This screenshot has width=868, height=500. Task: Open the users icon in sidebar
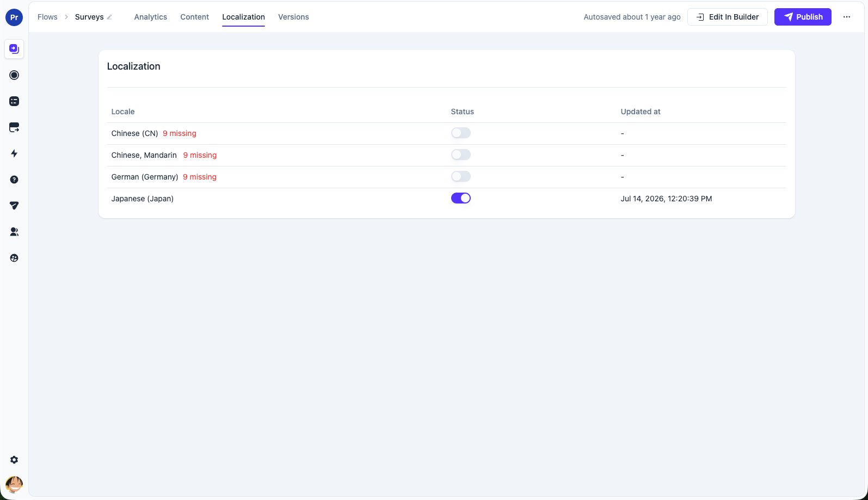click(x=14, y=232)
